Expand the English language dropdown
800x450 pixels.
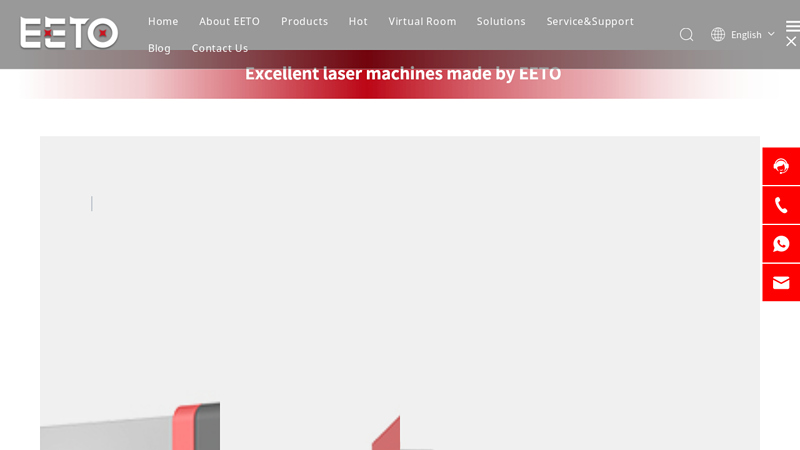(753, 35)
